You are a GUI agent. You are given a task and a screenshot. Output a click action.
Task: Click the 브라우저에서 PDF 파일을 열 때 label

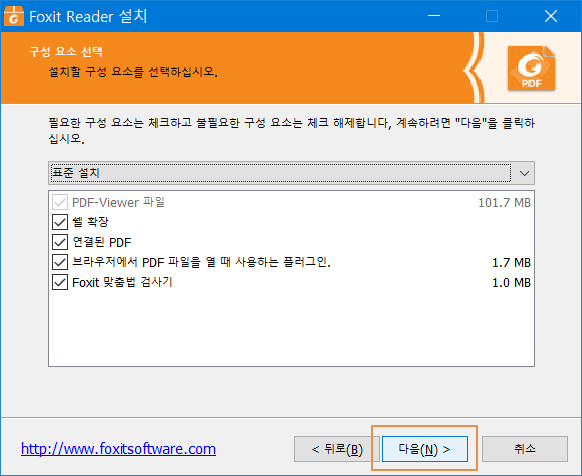[201, 262]
